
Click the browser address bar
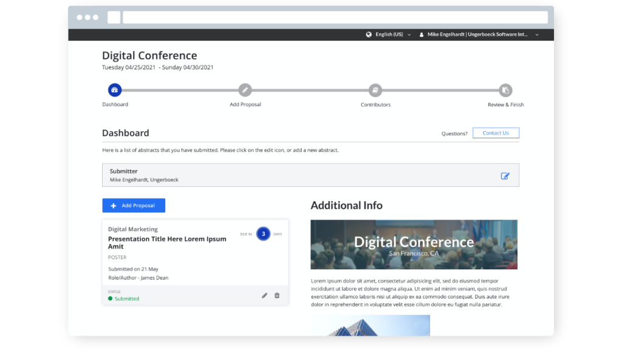335,18
